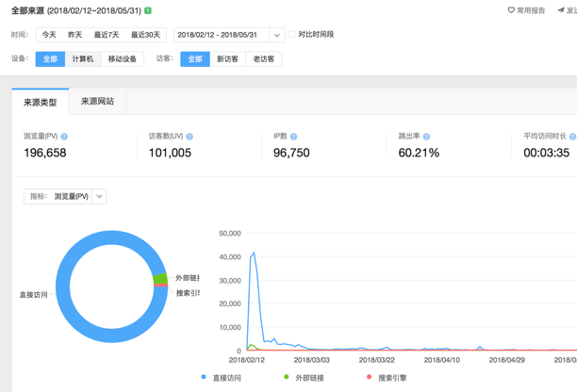Select 计算机 device filter

coord(83,59)
